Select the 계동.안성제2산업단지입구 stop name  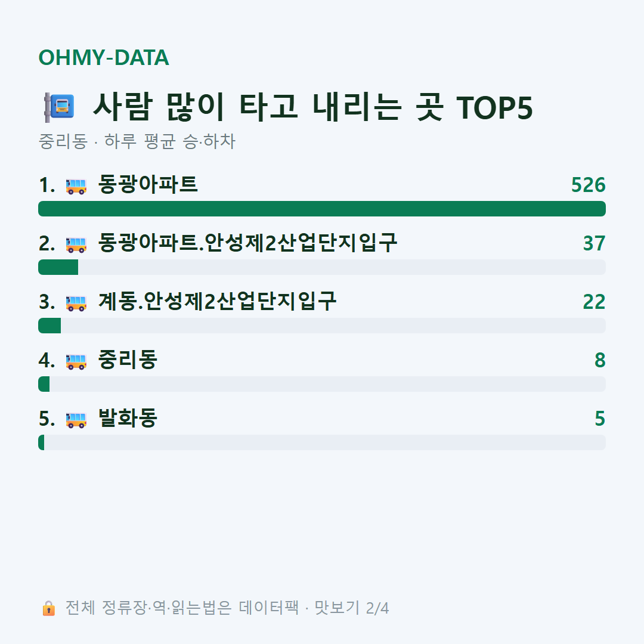click(x=217, y=301)
